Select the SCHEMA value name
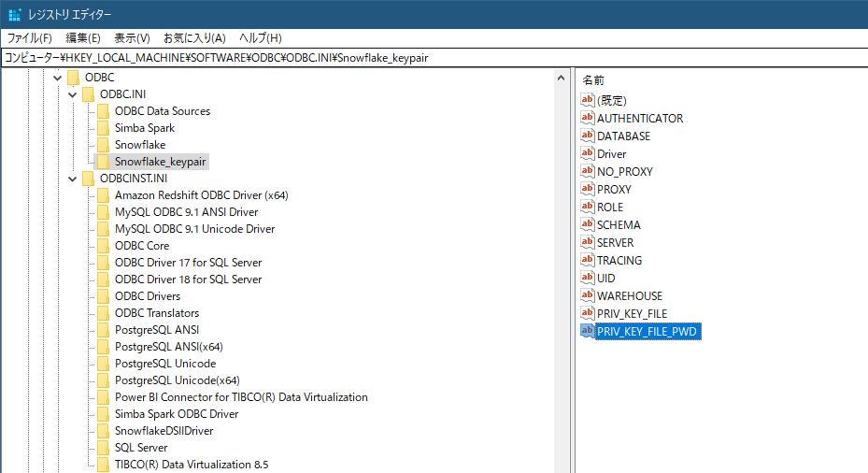The width and height of the screenshot is (868, 473). click(x=619, y=225)
